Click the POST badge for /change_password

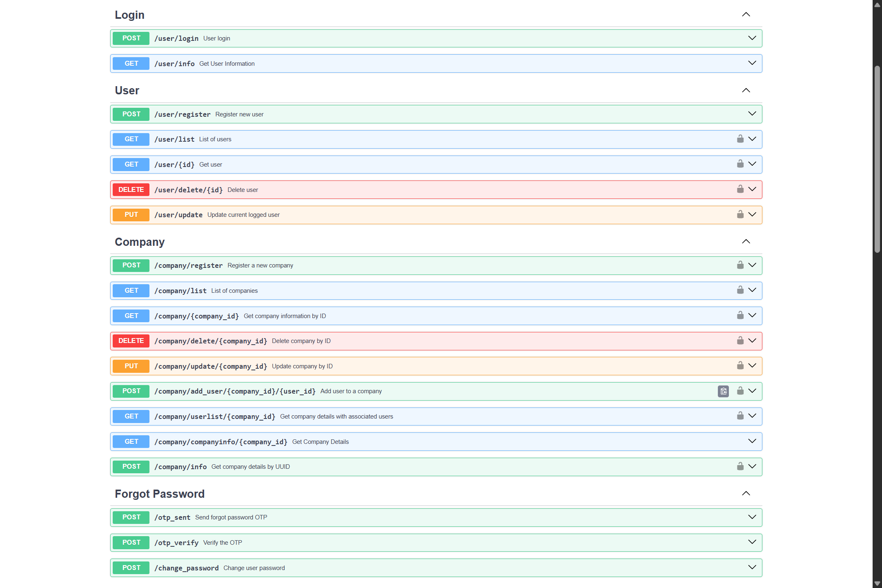[131, 568]
